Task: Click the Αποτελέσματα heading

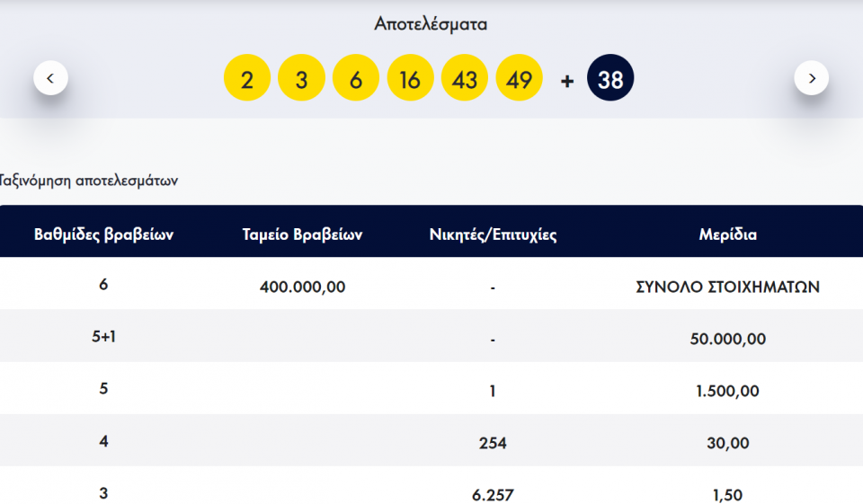Action: [431, 24]
